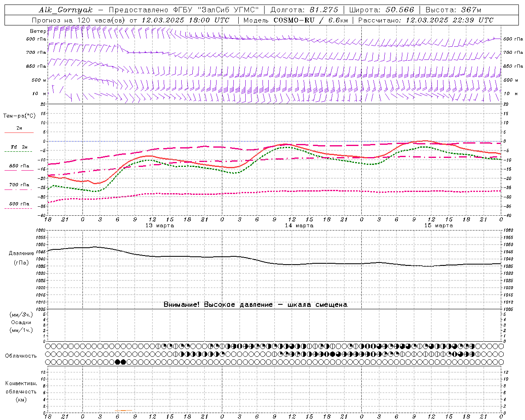Click the calculation timestamp Рассчитано: 12.03.2025 22:39 UTC
The height and width of the screenshot is (420, 525).
click(426, 20)
